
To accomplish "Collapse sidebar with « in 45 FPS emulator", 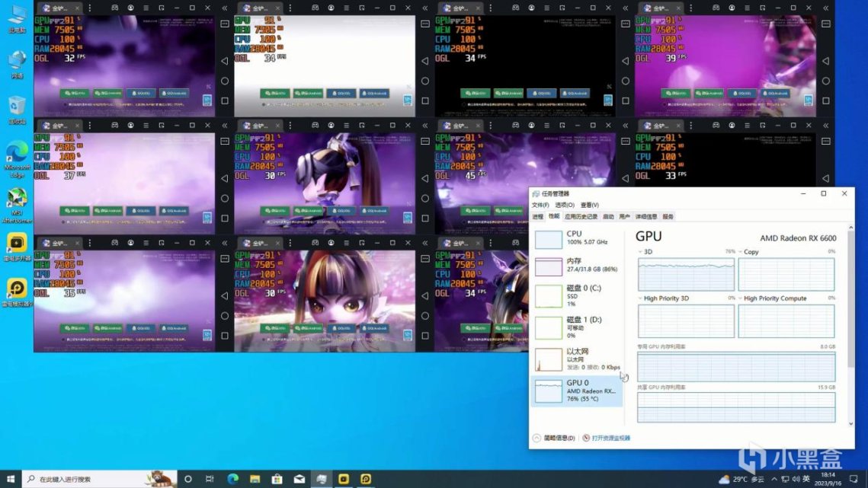I will [626, 126].
